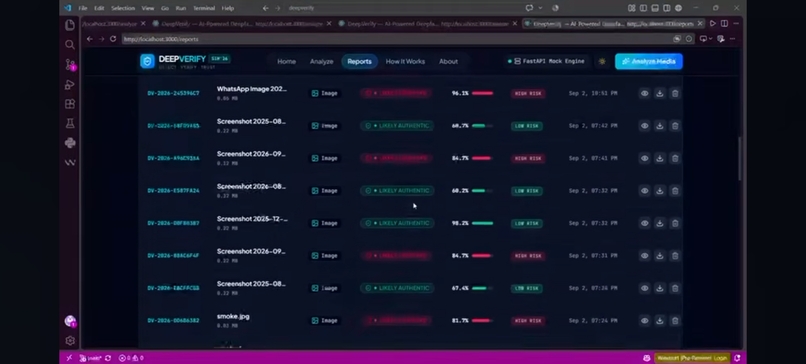Click the Windsurf Pre-Release Login status item
The image size is (806, 364).
click(692, 358)
